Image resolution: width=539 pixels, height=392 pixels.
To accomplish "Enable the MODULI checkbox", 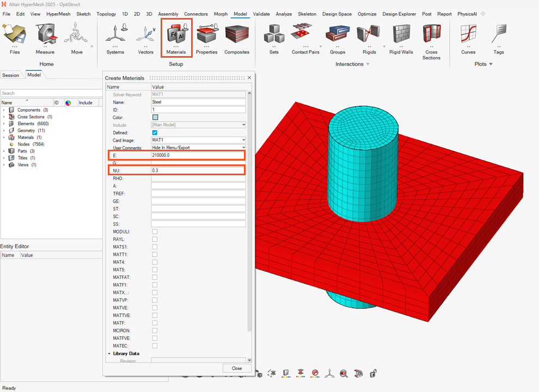I will click(x=155, y=232).
